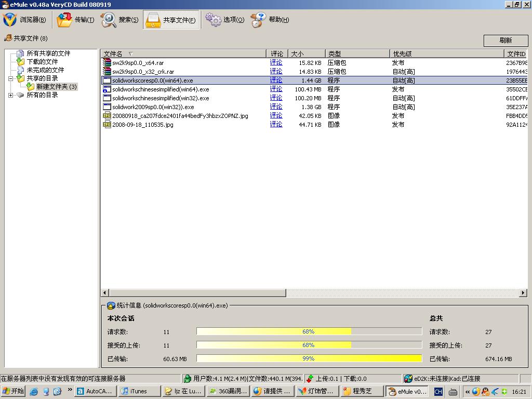
Task: Select the 共享文件(F) shared files toolbar button
Action: click(171, 20)
